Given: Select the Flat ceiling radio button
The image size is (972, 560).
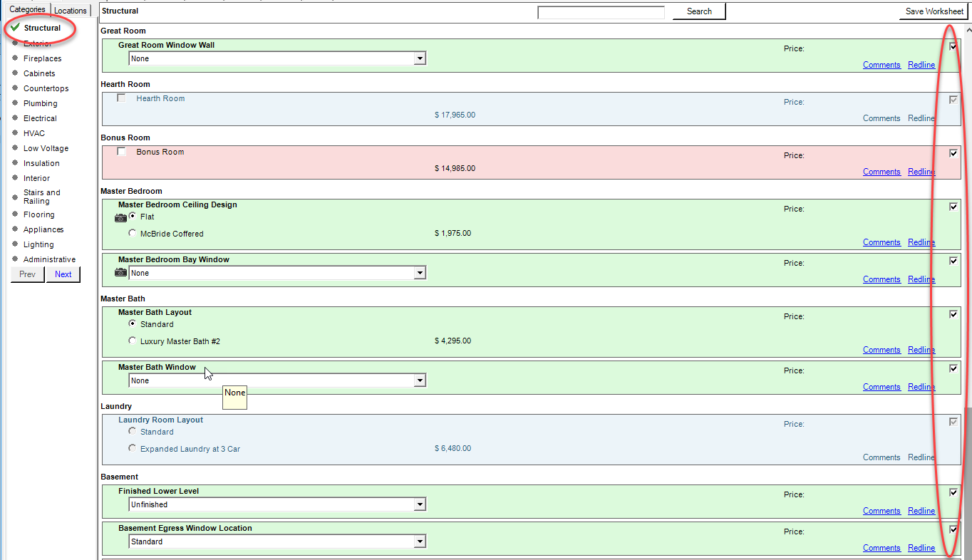Looking at the screenshot, I should click(133, 216).
